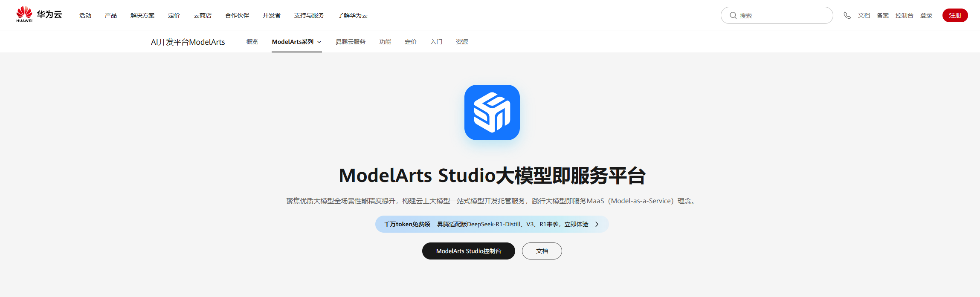Viewport: 980px width, 297px height.
Task: Click the arrow on DeepSeek promo banner
Action: [x=597, y=224]
